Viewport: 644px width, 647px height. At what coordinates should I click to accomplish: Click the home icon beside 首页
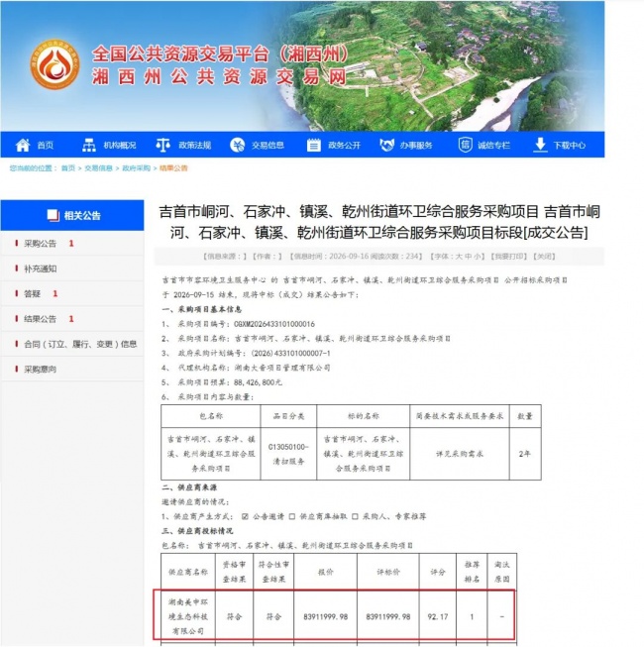(23, 145)
